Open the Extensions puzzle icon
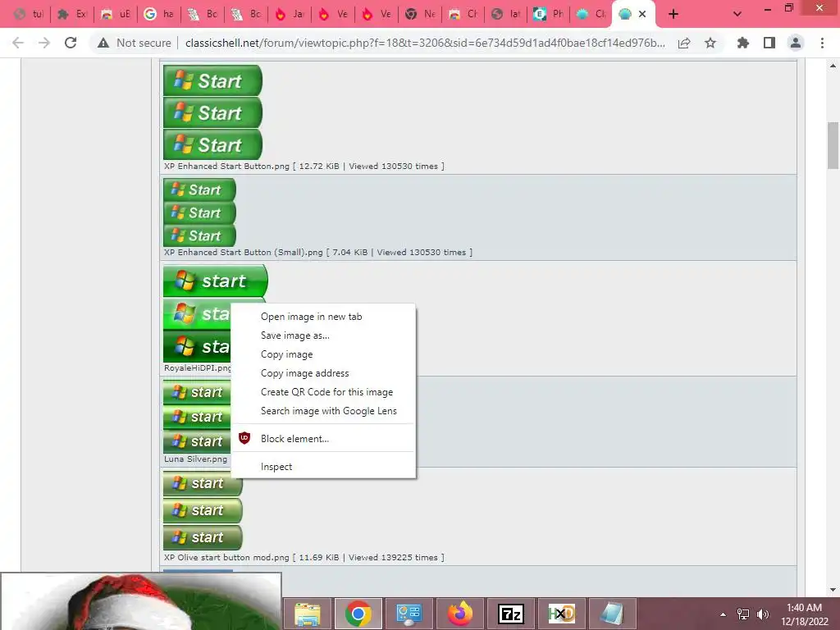 pyautogui.click(x=743, y=43)
